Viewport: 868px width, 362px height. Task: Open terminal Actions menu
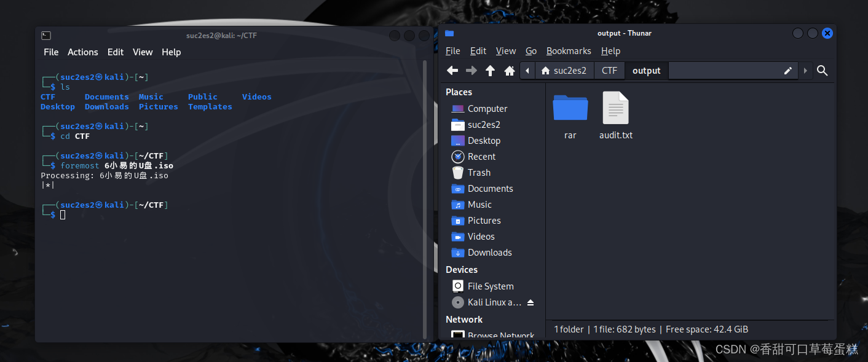83,52
